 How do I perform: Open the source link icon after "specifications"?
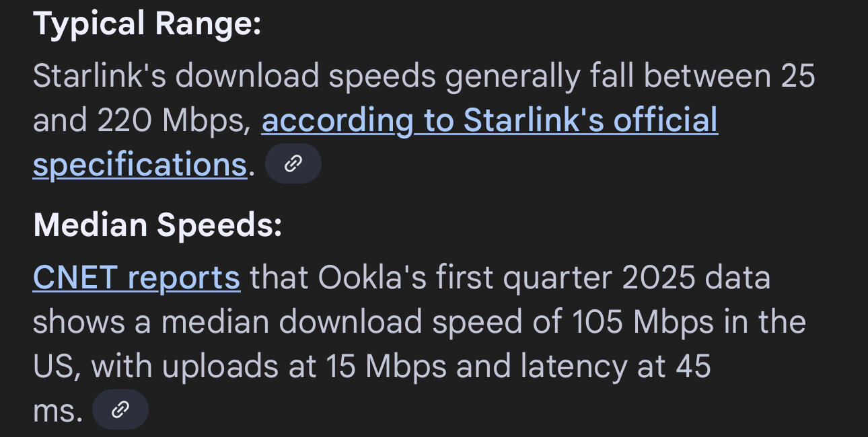click(x=293, y=163)
